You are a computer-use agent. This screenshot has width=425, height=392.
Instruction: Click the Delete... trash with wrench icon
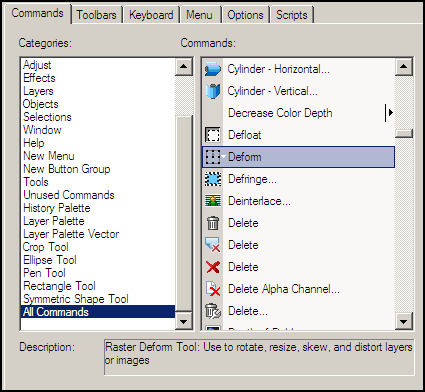pyautogui.click(x=213, y=311)
